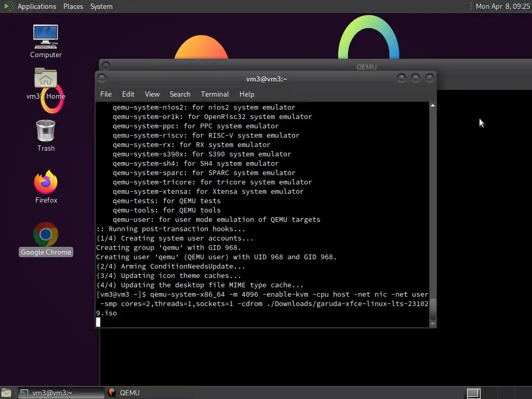Click the line ':: Running post-transaction hooks...'
Image resolution: width=532 pixels, height=399 pixels.
click(170, 229)
